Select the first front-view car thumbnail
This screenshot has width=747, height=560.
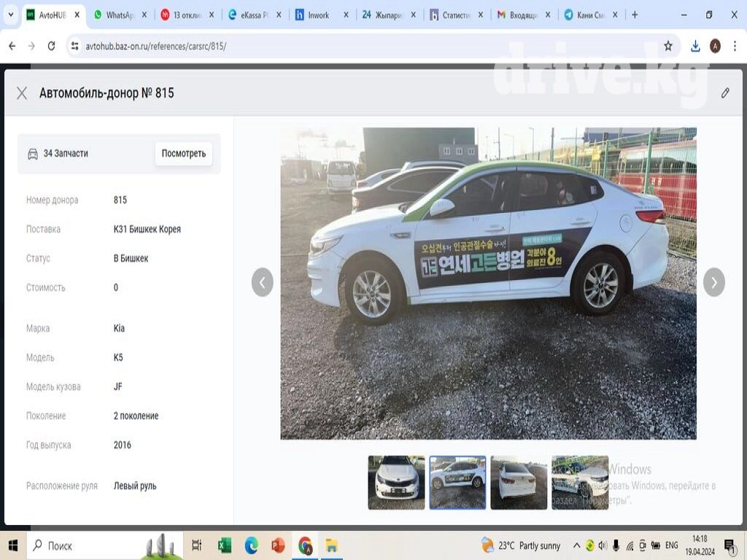396,482
